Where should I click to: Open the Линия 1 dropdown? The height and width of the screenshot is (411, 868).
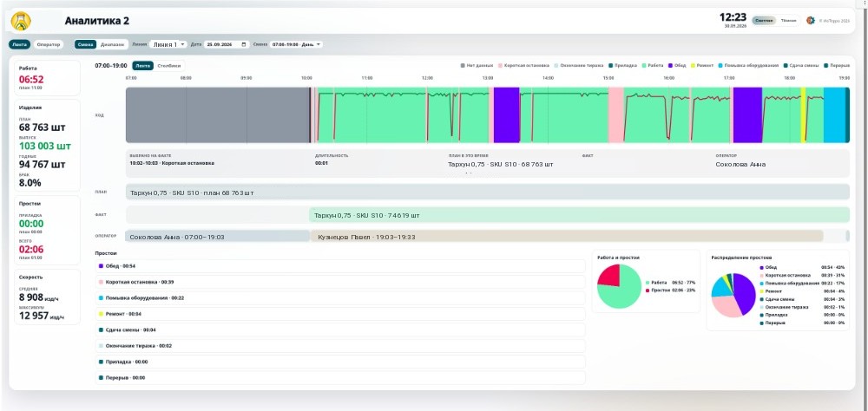[168, 44]
